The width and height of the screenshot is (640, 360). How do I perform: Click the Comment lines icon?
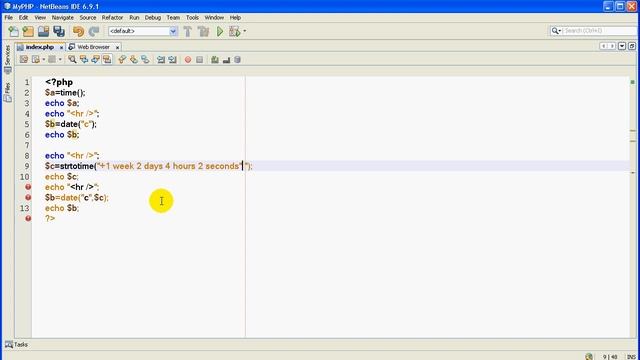(x=215, y=60)
